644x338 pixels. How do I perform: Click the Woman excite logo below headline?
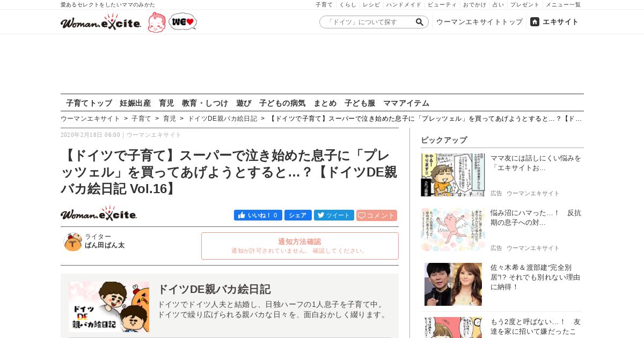point(99,214)
